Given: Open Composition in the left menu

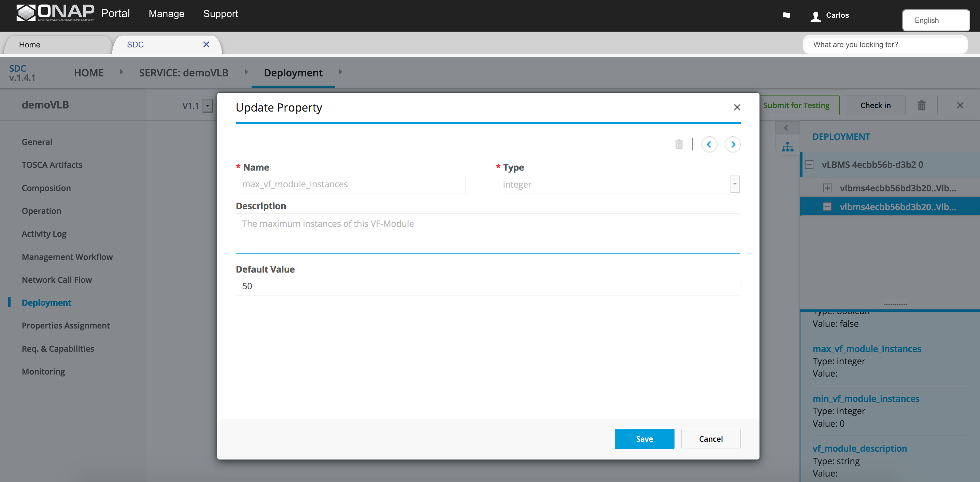Looking at the screenshot, I should pyautogui.click(x=46, y=188).
